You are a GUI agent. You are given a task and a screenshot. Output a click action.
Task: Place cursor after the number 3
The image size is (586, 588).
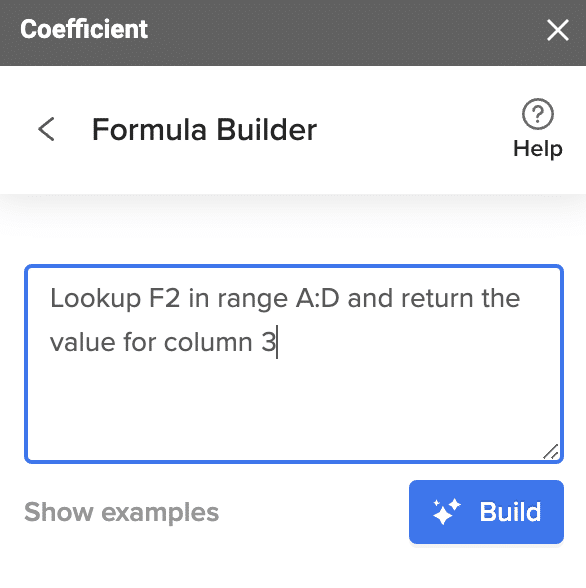[277, 342]
